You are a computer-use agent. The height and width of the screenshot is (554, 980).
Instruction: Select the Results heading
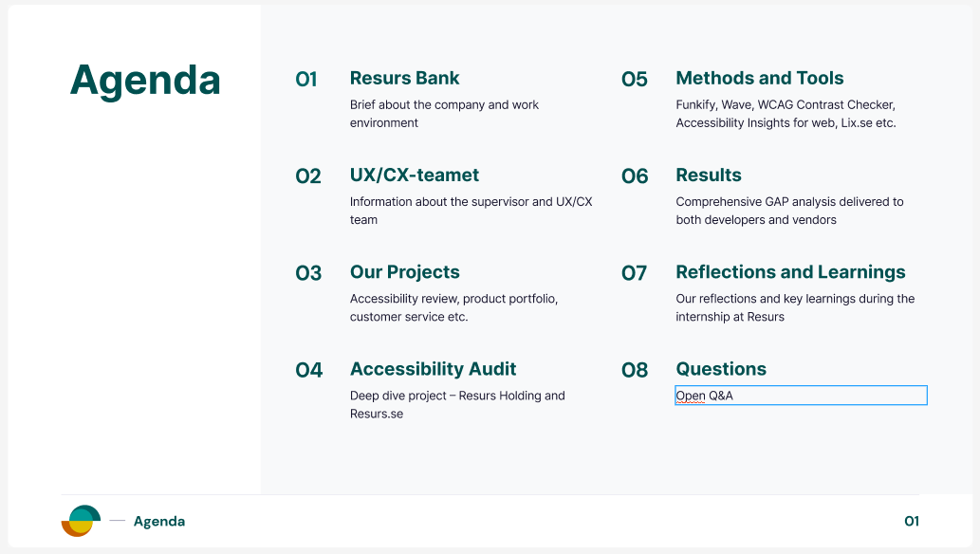tap(708, 175)
